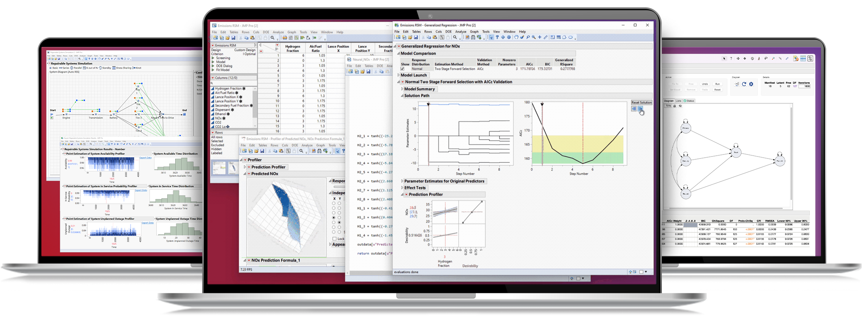Viewport: 868px width, 321px height.
Task: Click the Columns search field in Emissions RSM table
Action: pos(234,83)
